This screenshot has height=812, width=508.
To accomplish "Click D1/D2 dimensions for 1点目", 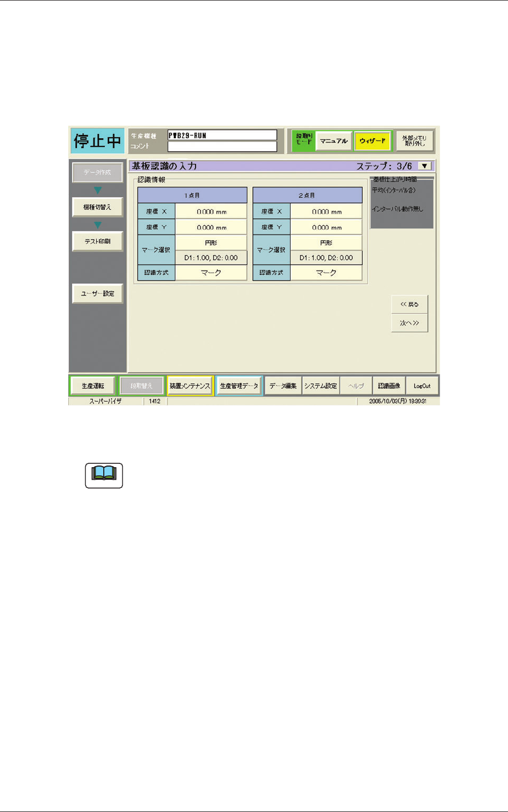I will 211,257.
